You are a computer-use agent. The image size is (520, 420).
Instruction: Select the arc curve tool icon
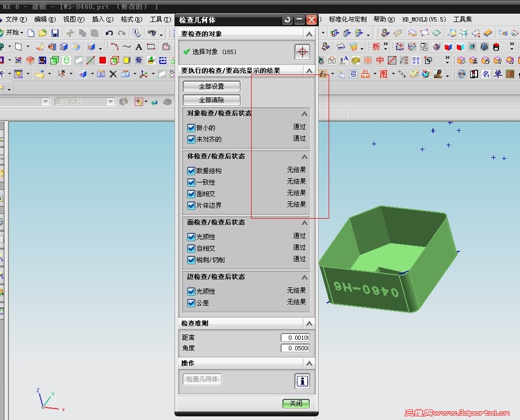coord(115,47)
